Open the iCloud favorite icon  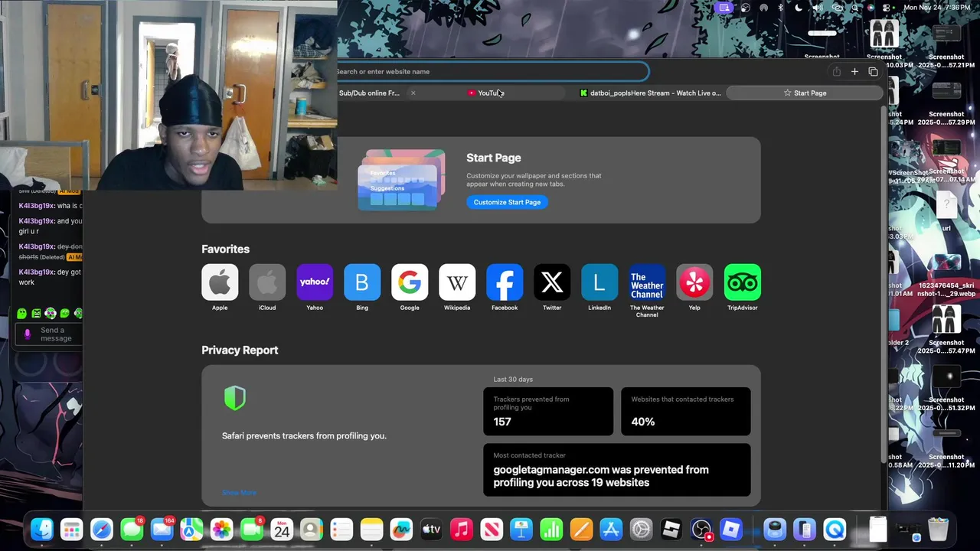[x=267, y=282]
